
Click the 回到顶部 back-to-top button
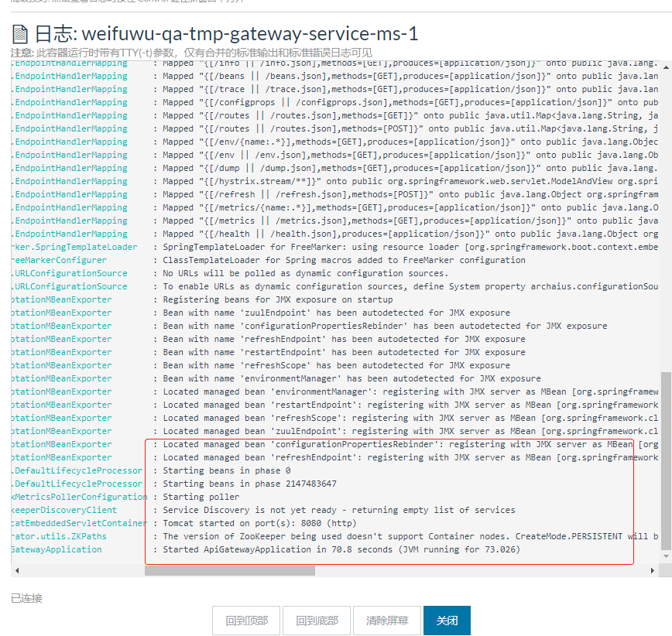(245, 620)
